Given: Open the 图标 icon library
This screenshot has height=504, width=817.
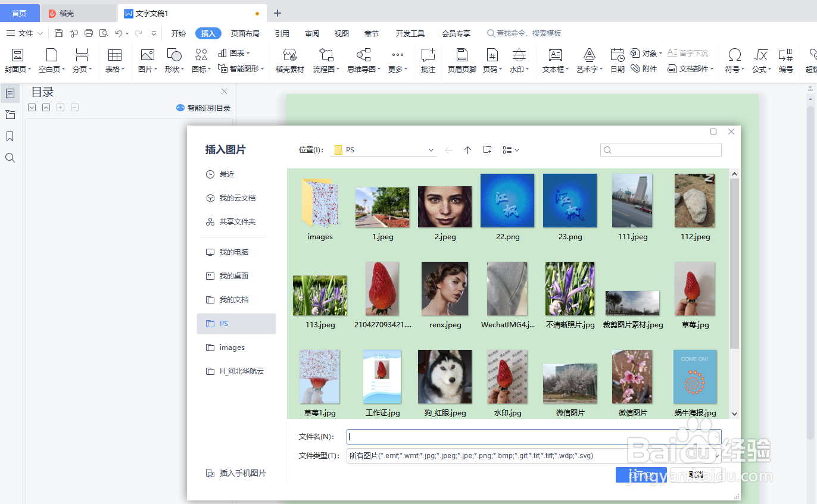Looking at the screenshot, I should (201, 61).
